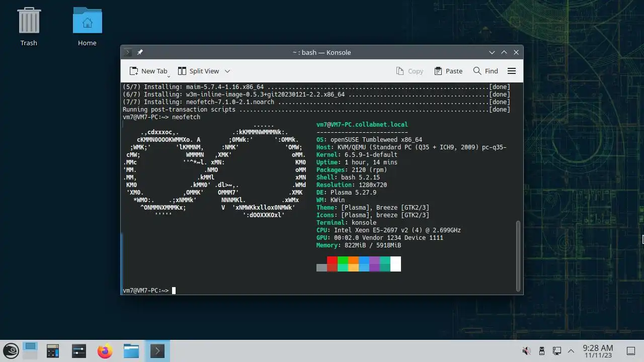Image resolution: width=644 pixels, height=362 pixels.
Task: Click the 'Icons: [Plasma], breeze [GTK2/3]' line
Action: [x=373, y=215]
